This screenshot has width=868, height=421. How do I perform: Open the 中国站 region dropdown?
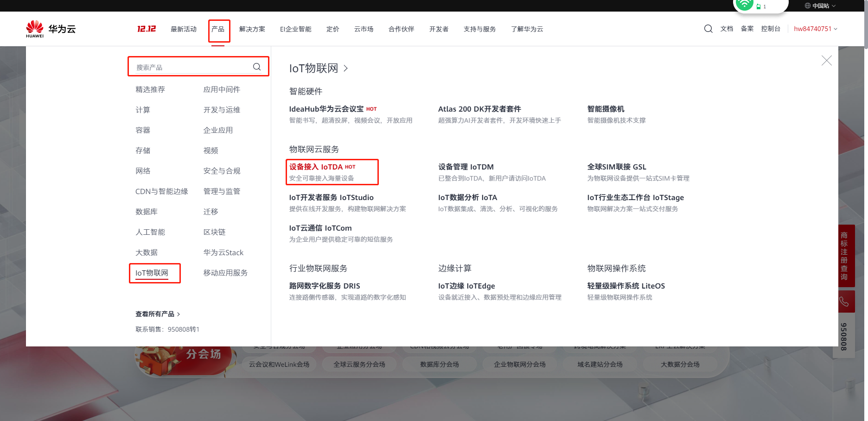click(820, 6)
